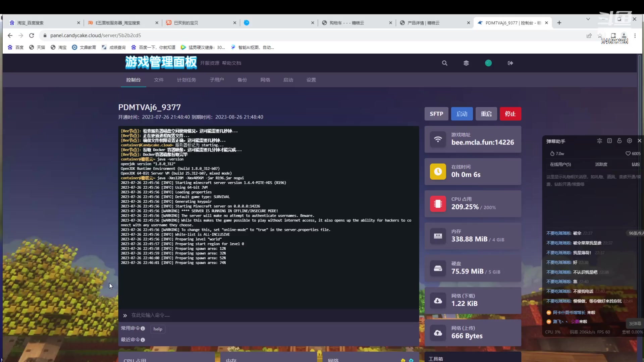Viewport: 644px width, 362px height.
Task: Click the 发弹幕 send button
Action: (x=635, y=323)
